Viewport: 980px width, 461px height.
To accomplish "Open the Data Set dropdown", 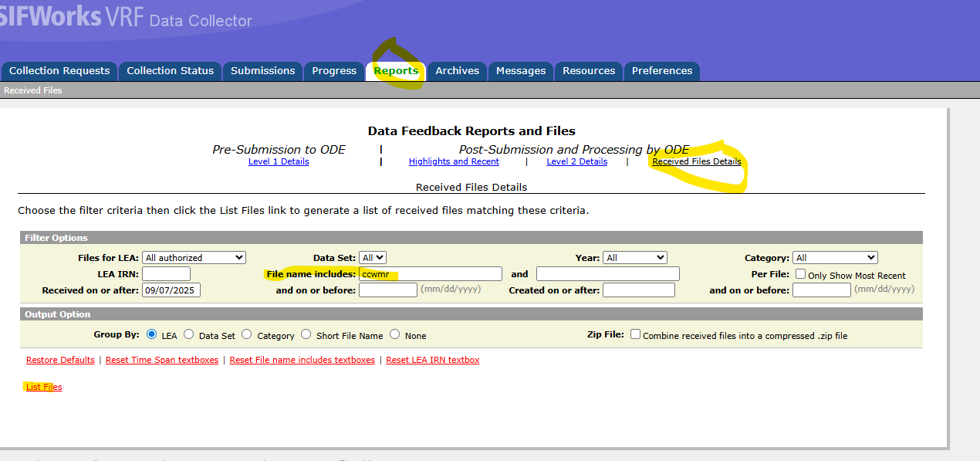I will 373,258.
